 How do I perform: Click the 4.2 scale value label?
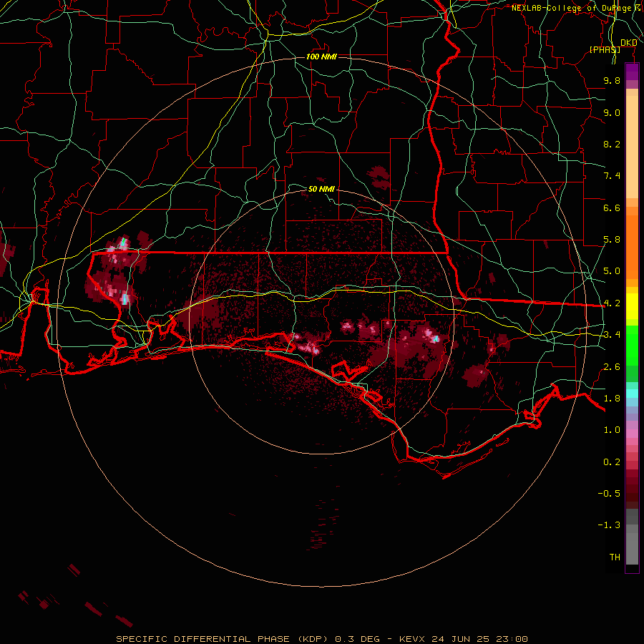pyautogui.click(x=612, y=303)
